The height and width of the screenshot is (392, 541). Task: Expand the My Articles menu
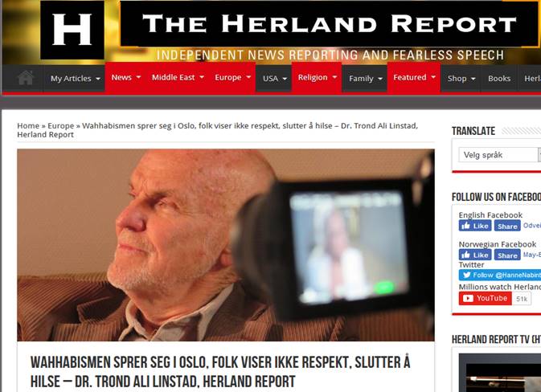tap(75, 79)
